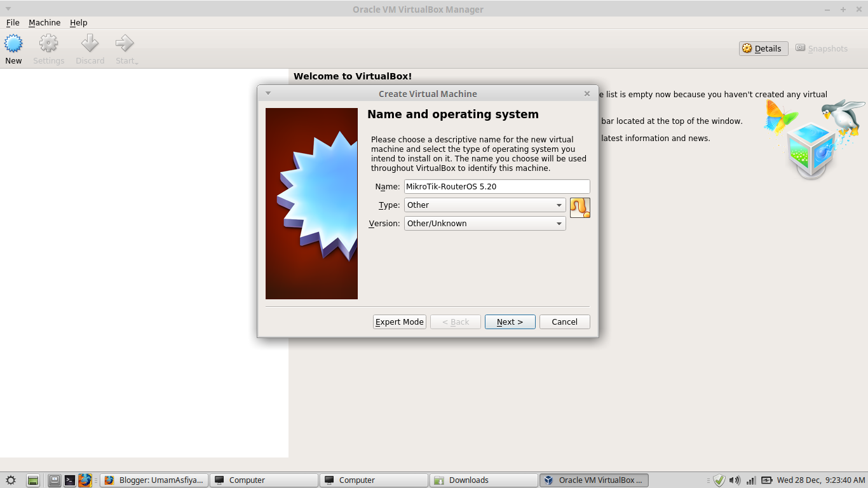Switch to the Details view
The height and width of the screenshot is (488, 868).
pyautogui.click(x=763, y=48)
